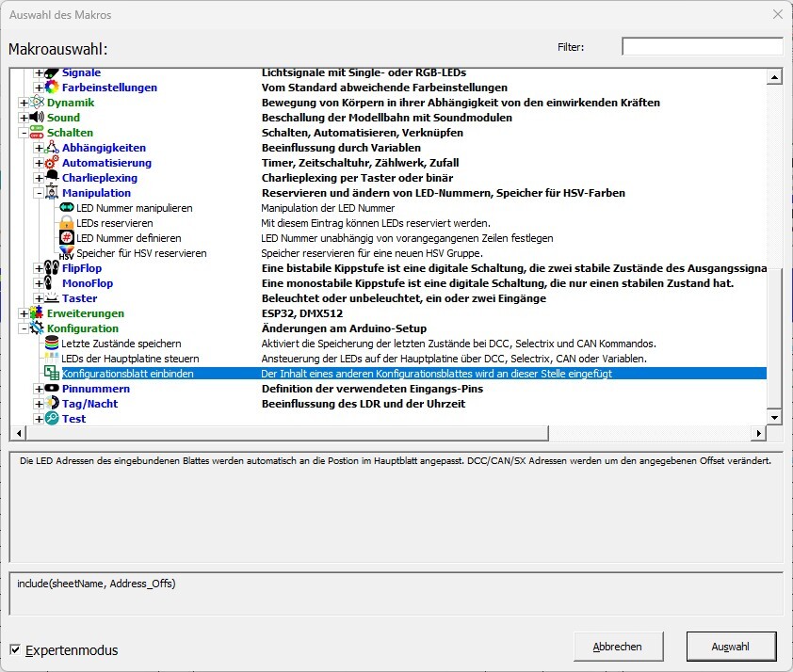The width and height of the screenshot is (793, 672).
Task: Collapse the Manipulation tree node
Action: click(x=39, y=193)
